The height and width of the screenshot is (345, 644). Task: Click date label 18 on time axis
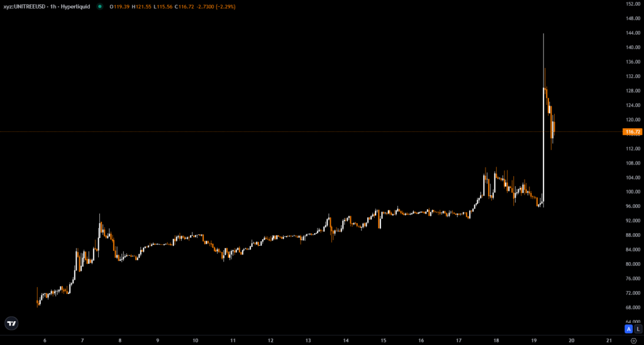tap(496, 341)
